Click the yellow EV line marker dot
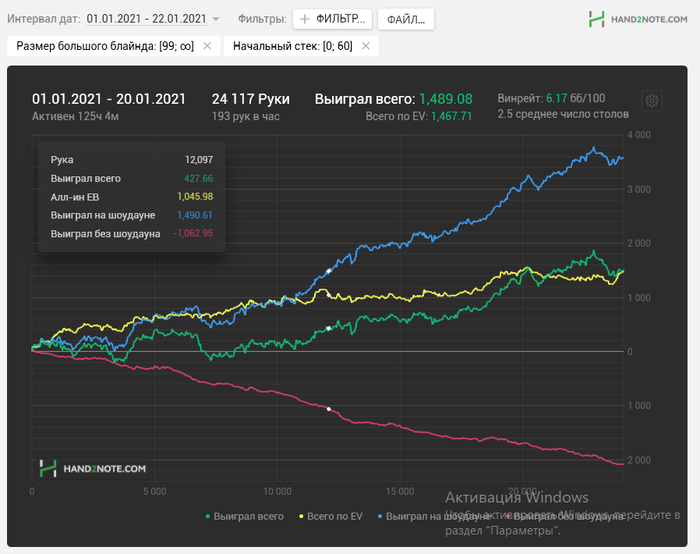This screenshot has height=554, width=700. tap(329, 295)
